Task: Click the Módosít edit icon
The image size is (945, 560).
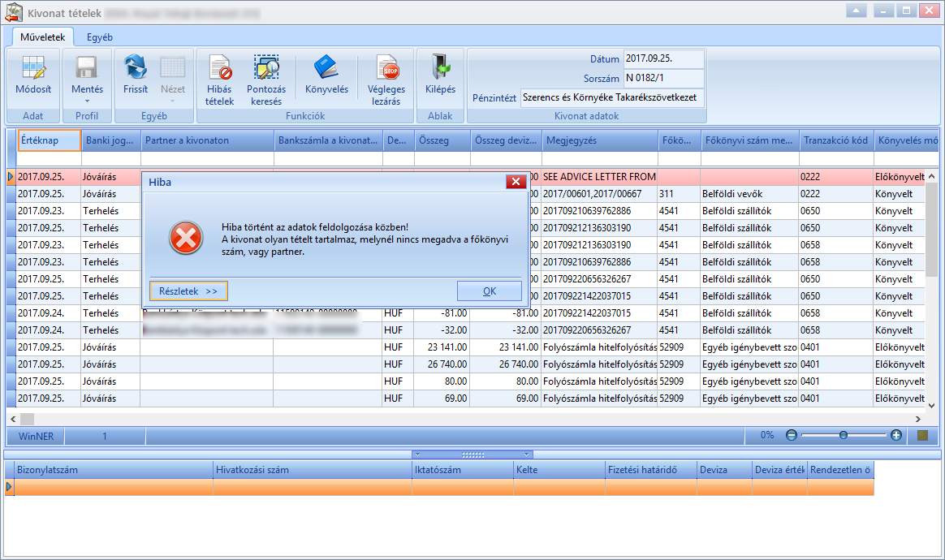Action: 33,67
